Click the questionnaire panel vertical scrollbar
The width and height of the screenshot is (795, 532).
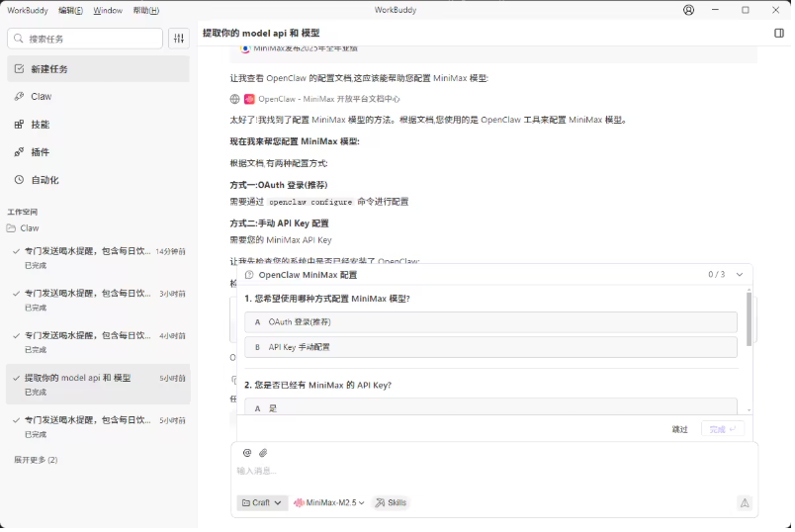(x=749, y=319)
